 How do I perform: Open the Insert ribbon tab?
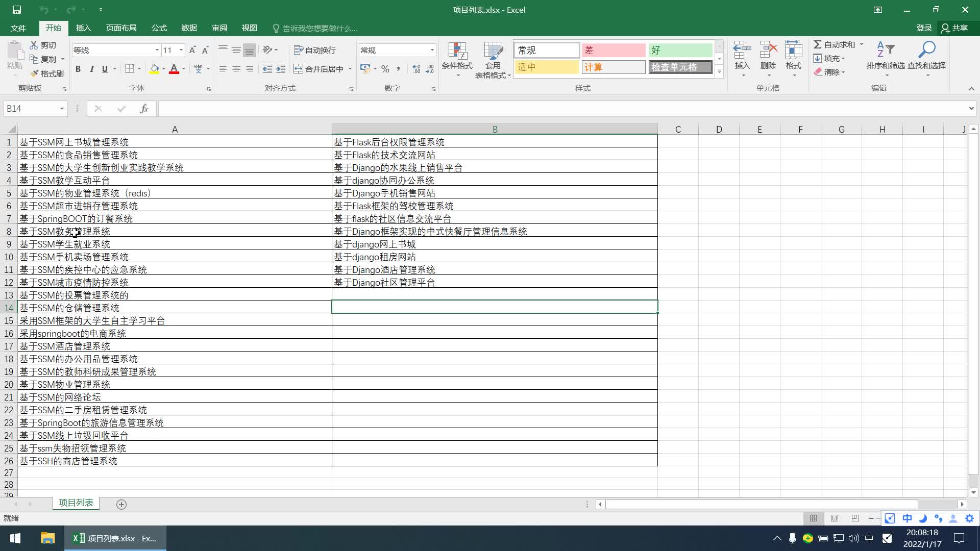click(x=83, y=28)
